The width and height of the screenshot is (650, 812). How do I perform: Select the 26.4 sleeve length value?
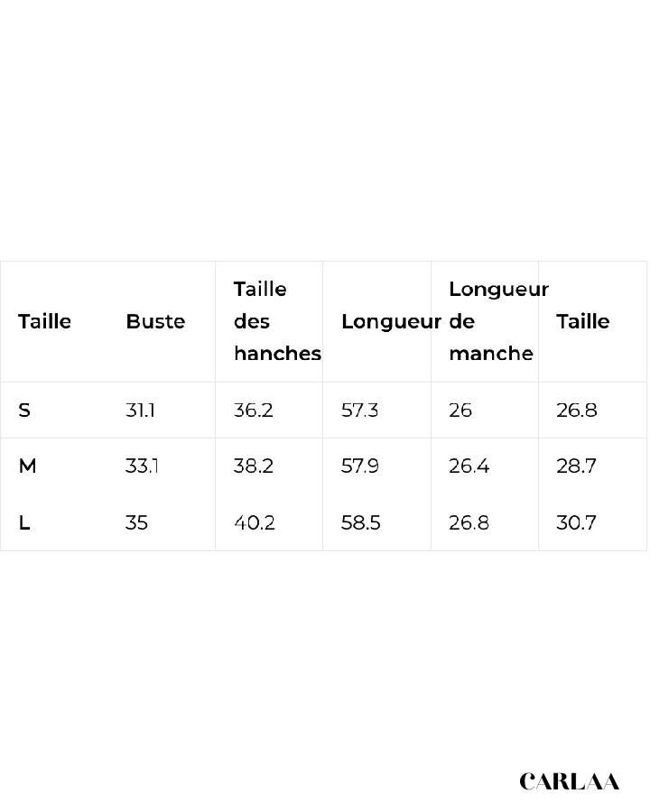(469, 466)
